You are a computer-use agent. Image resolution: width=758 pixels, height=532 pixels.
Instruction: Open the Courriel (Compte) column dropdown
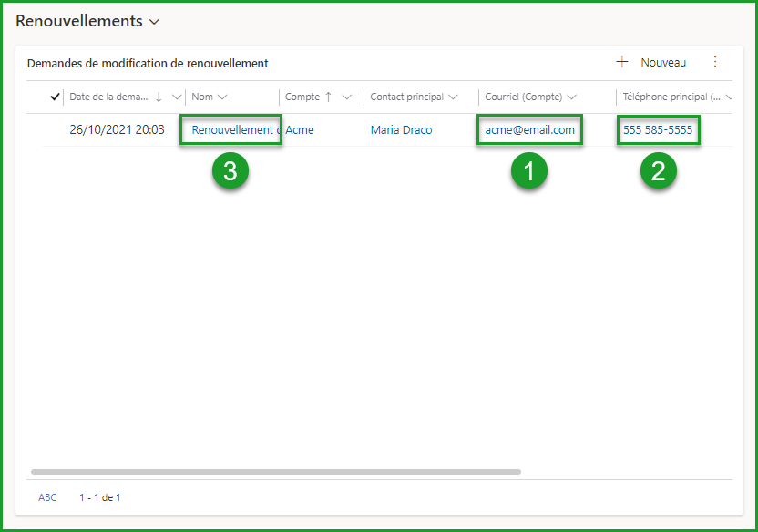click(x=571, y=97)
